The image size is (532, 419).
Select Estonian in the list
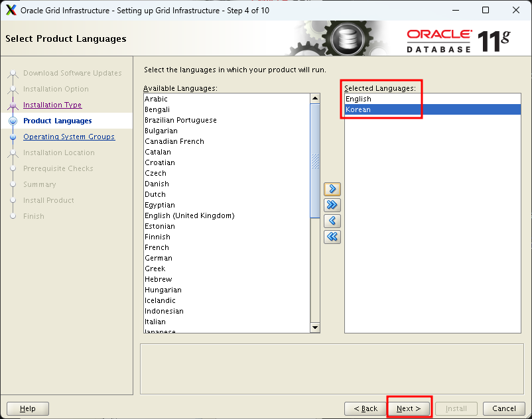coord(227,226)
